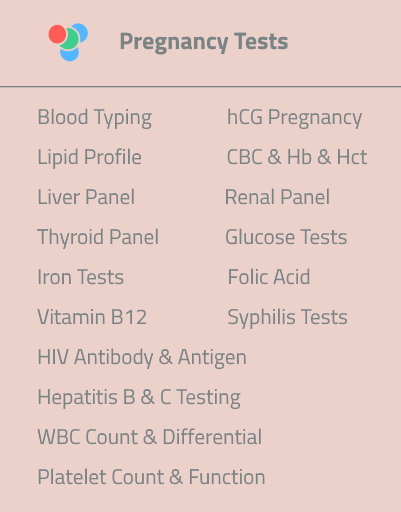The width and height of the screenshot is (401, 512).
Task: Go to the Renal Panel test
Action: tap(277, 197)
